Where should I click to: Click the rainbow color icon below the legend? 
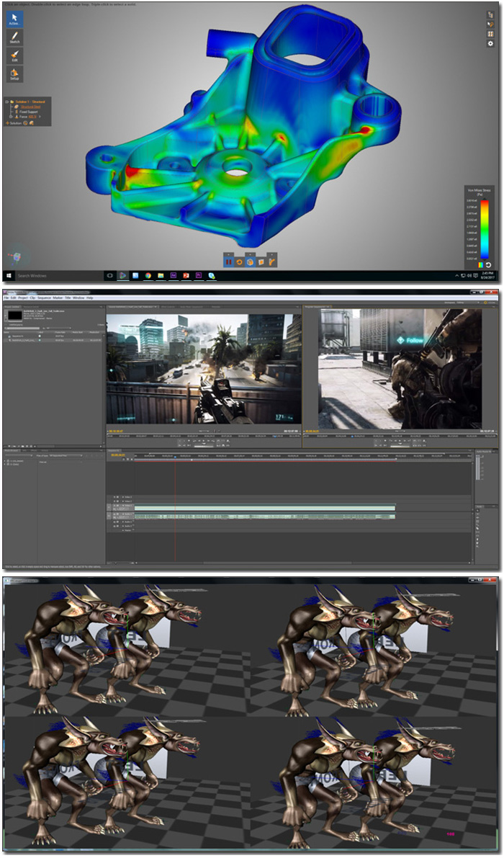point(481,264)
